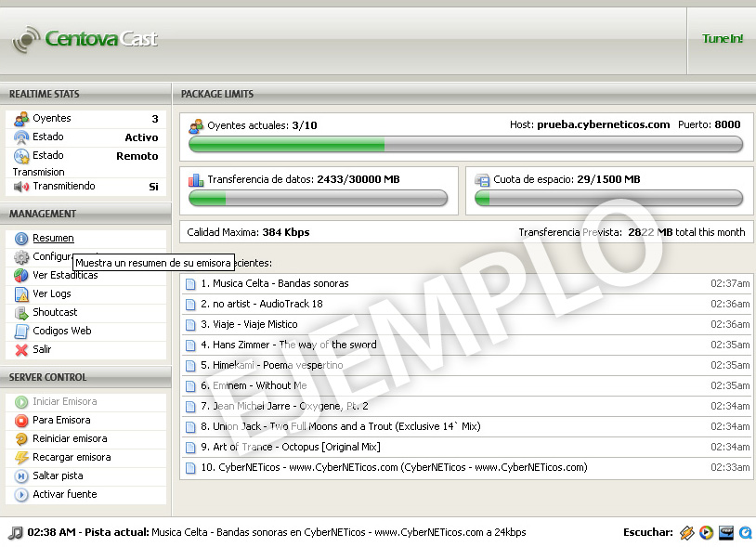
Task: Click the Centova Cast logo
Action: [85, 39]
